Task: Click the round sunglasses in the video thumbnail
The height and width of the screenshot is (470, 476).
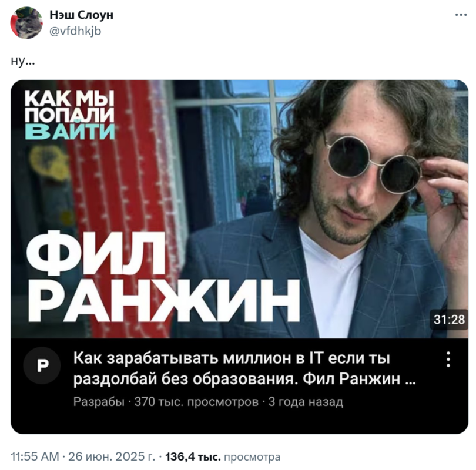Action: (x=373, y=164)
